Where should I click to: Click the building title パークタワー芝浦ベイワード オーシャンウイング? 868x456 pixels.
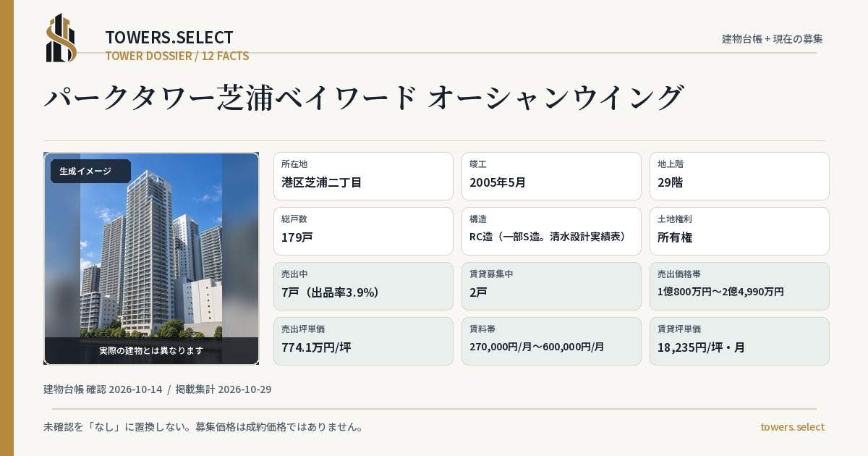click(364, 98)
